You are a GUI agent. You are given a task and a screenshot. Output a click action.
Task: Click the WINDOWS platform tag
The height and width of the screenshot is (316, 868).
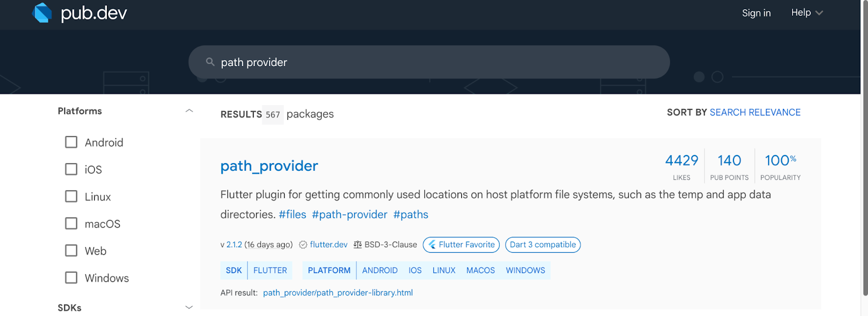point(525,270)
